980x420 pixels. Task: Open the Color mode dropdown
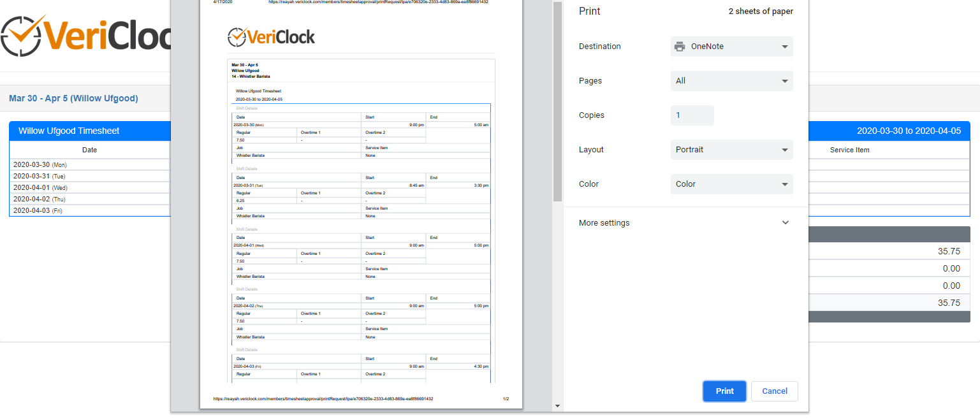pyautogui.click(x=731, y=184)
